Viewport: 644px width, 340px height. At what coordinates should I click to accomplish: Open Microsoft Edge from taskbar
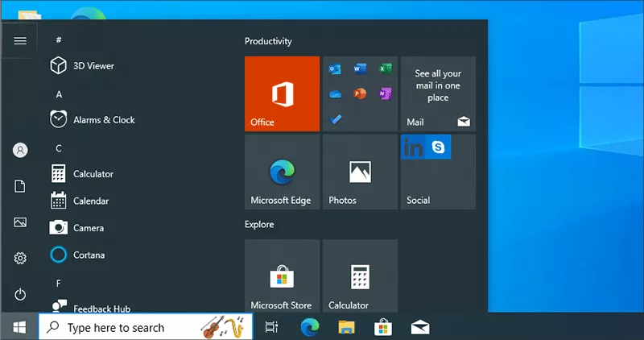309,327
